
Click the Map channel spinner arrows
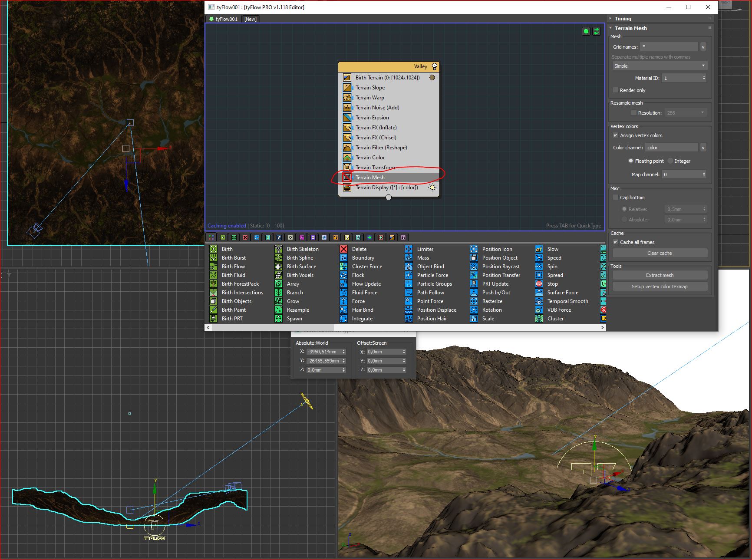(x=704, y=175)
